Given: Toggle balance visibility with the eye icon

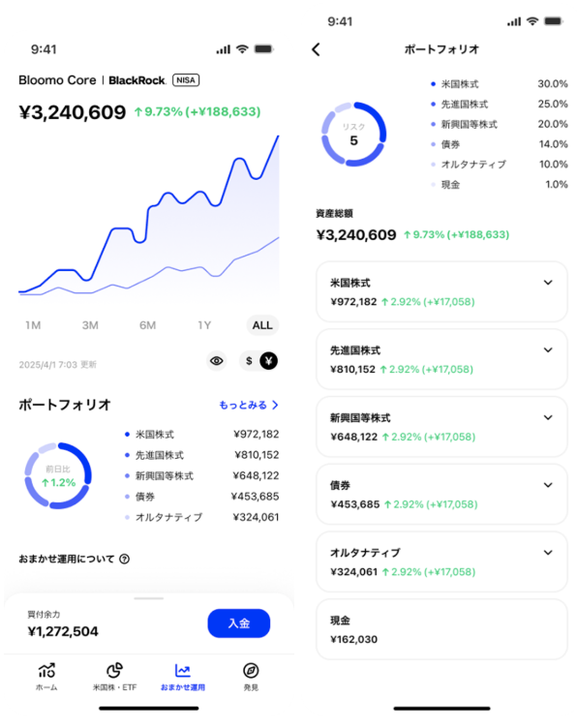Looking at the screenshot, I should (216, 361).
